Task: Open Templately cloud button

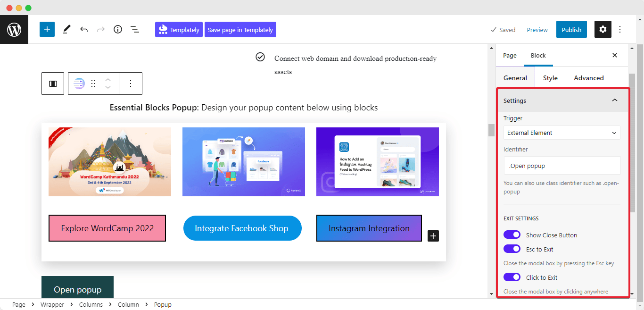Action: click(x=179, y=29)
